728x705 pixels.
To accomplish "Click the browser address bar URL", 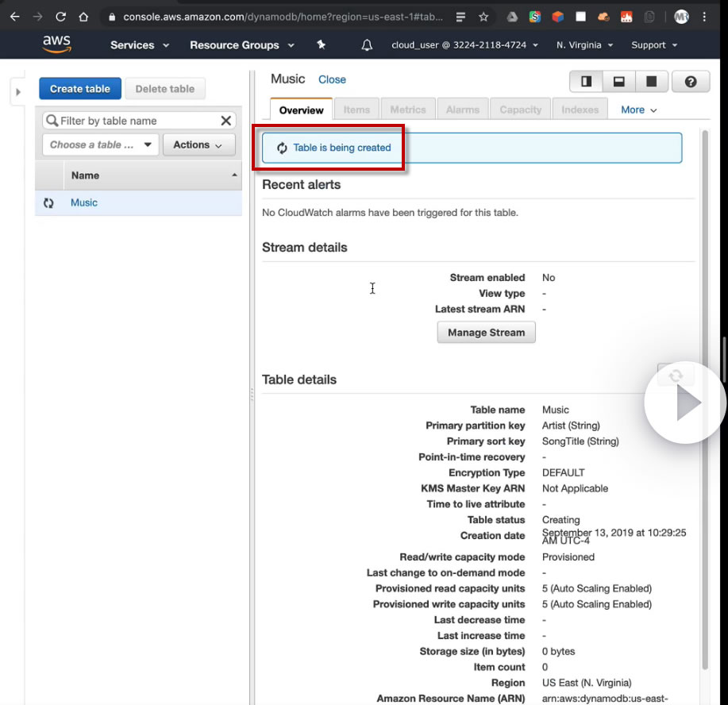I will (x=283, y=17).
